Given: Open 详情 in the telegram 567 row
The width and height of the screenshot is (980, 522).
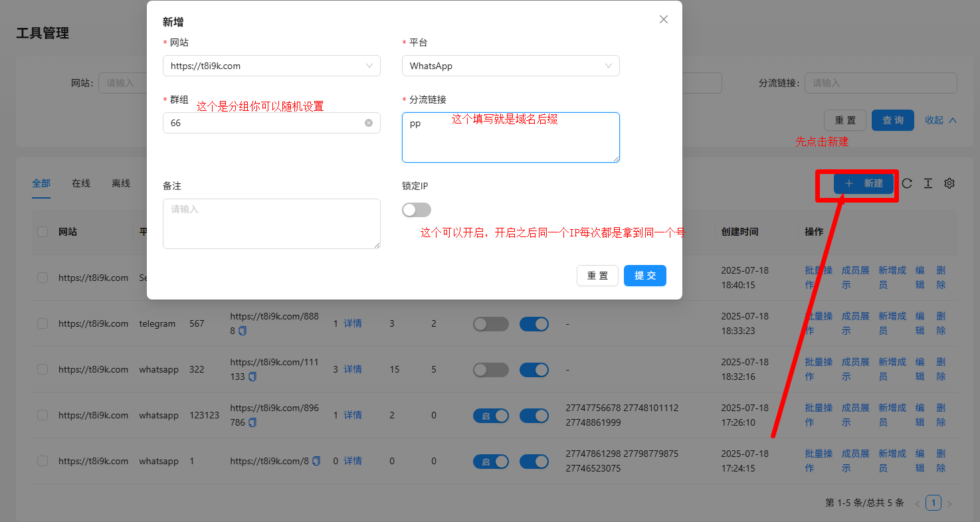Looking at the screenshot, I should (x=353, y=323).
